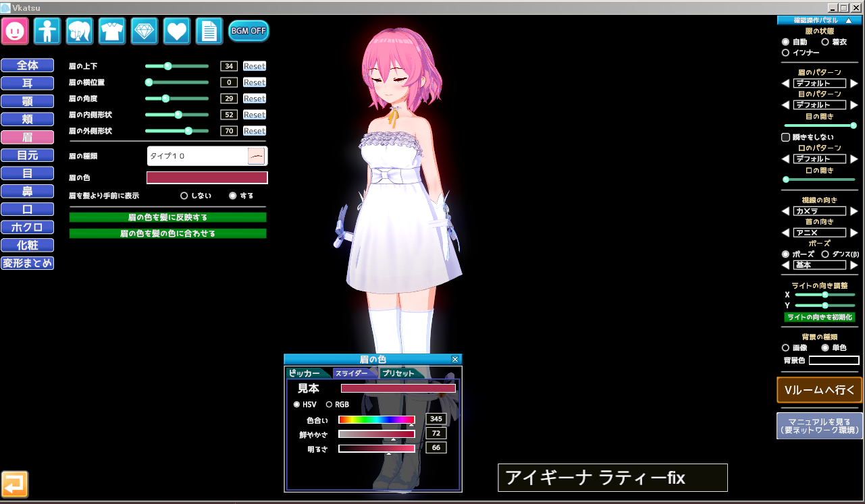Open the accessories diamond icon
The height and width of the screenshot is (504, 865).
tap(145, 30)
